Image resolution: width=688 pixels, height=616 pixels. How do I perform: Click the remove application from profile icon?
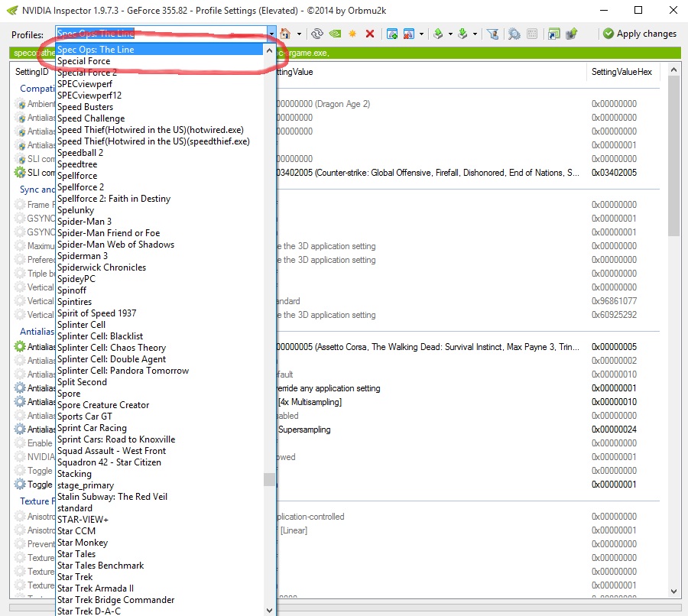click(409, 34)
